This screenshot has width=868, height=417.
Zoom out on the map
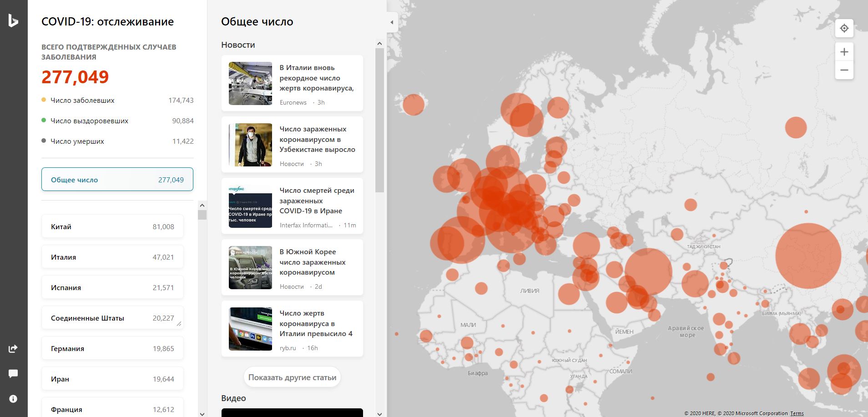(844, 70)
